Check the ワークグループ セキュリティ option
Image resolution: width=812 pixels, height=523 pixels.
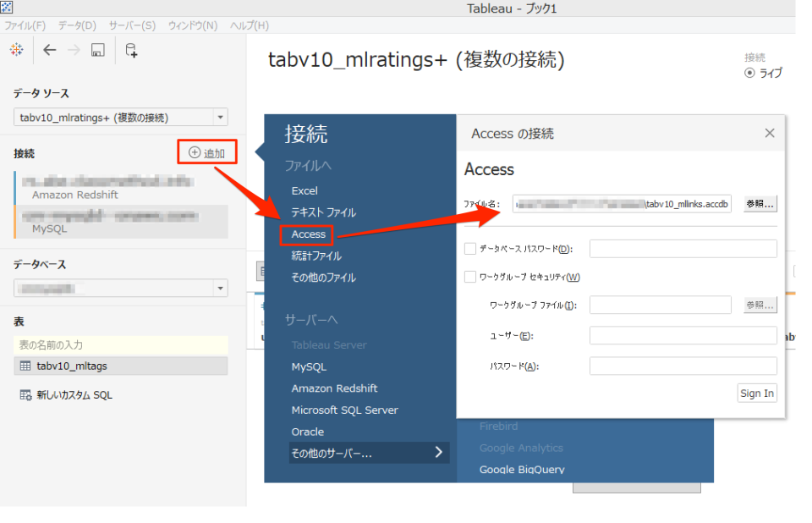469,276
